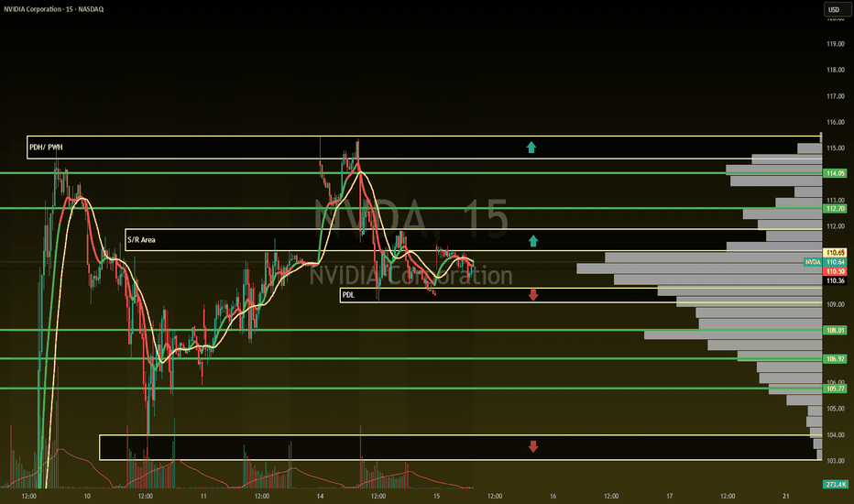854x504 pixels.
Task: Click the black 110.36 price label
Action: (x=836, y=280)
